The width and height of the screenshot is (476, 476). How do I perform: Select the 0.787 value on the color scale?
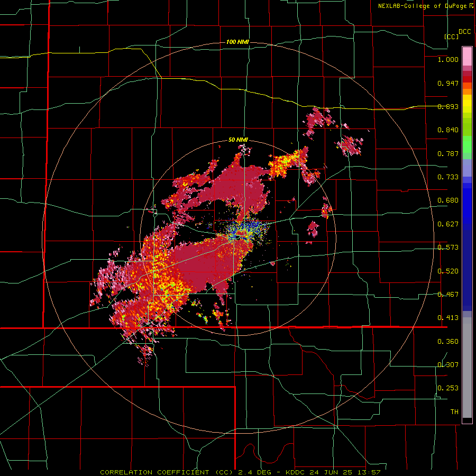448,153
